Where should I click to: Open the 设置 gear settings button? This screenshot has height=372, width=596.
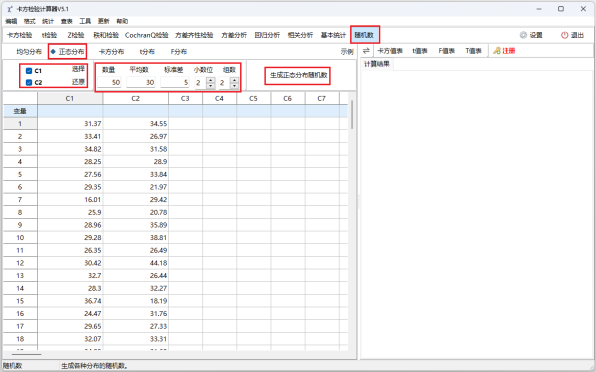tap(531, 35)
